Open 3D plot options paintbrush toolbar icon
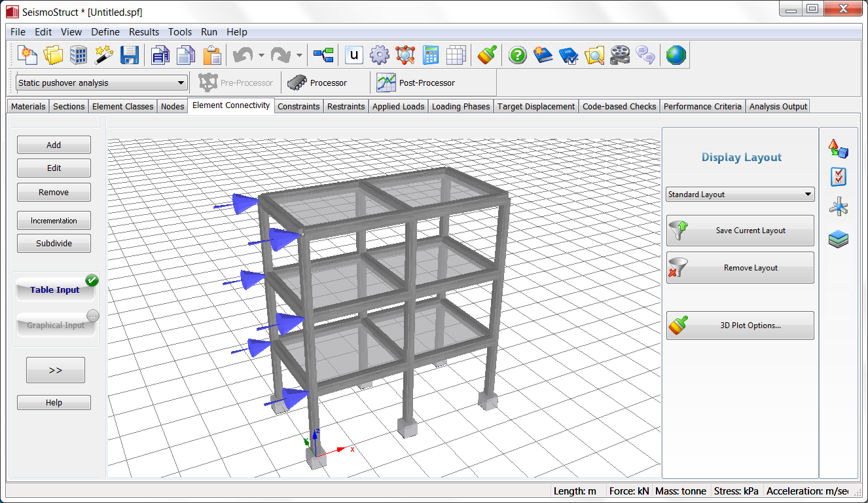The image size is (868, 503). click(x=486, y=56)
